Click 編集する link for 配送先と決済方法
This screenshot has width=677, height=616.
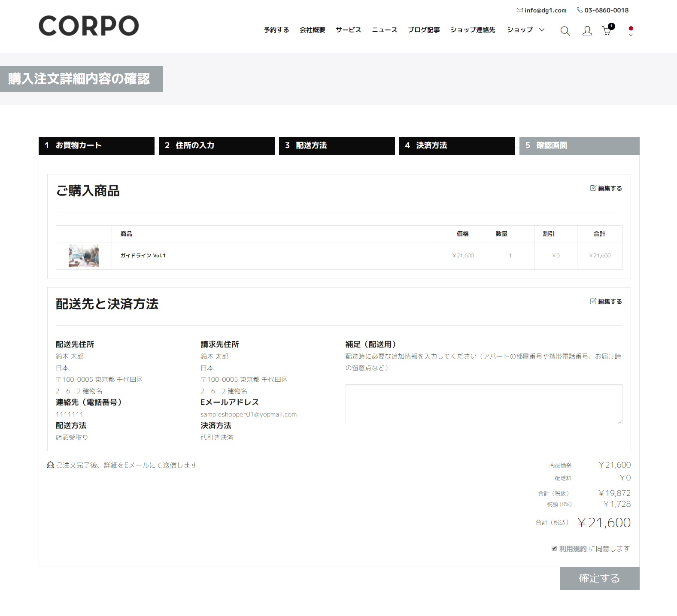click(x=610, y=302)
